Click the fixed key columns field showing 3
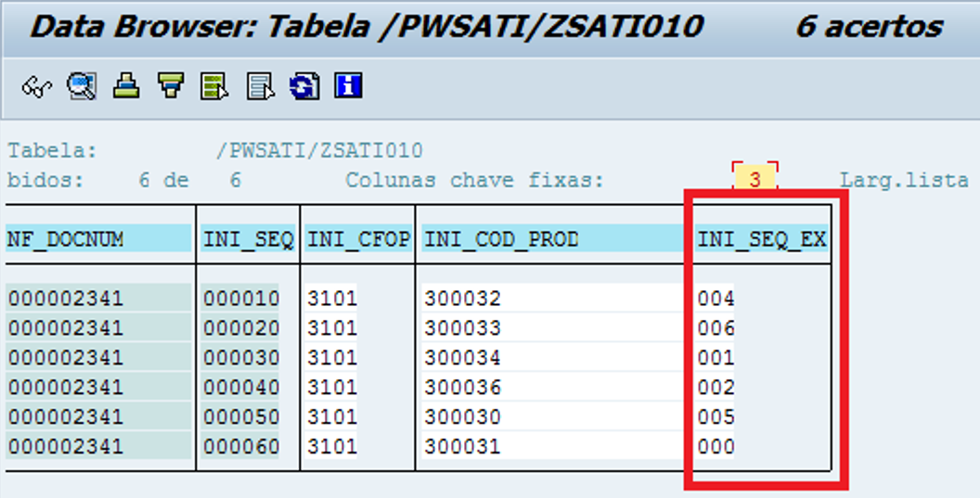The height and width of the screenshot is (498, 980). 754,180
